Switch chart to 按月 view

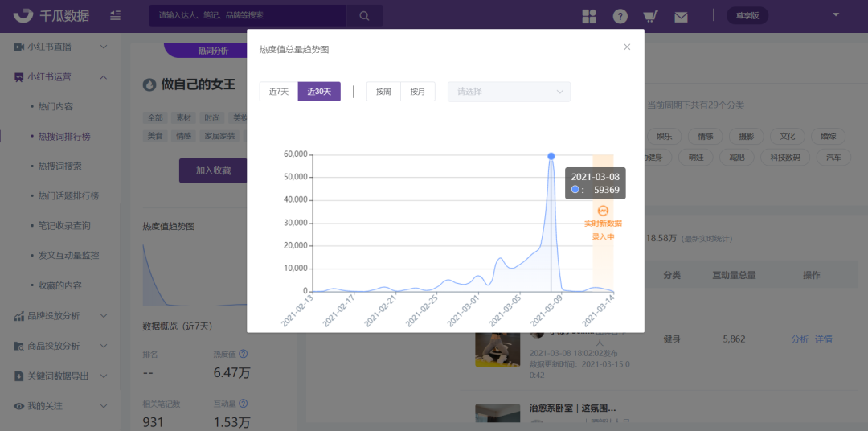(417, 92)
